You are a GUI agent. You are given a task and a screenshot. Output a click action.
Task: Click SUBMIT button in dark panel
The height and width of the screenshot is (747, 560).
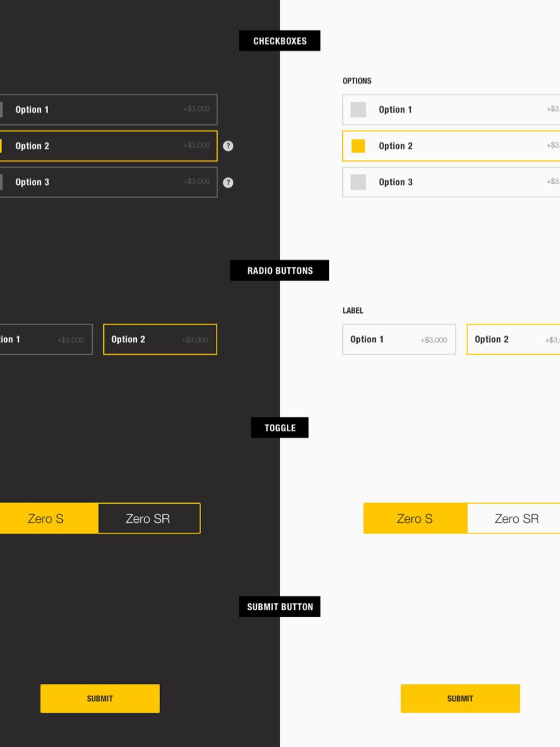pyautogui.click(x=100, y=698)
